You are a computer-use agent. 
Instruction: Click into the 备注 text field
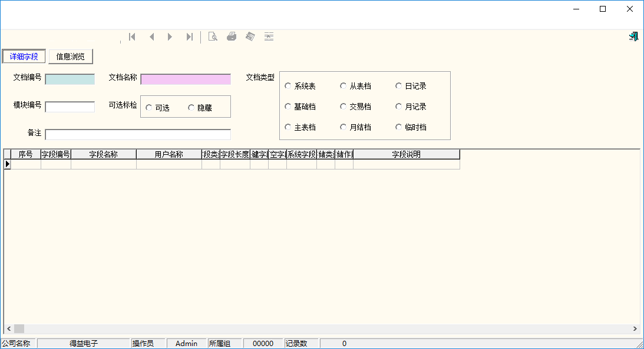click(138, 134)
